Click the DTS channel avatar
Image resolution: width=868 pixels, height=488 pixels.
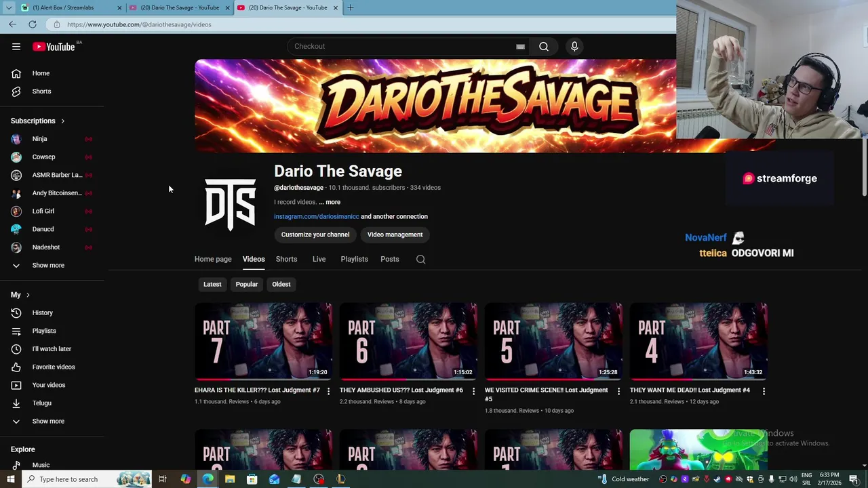[231, 203]
